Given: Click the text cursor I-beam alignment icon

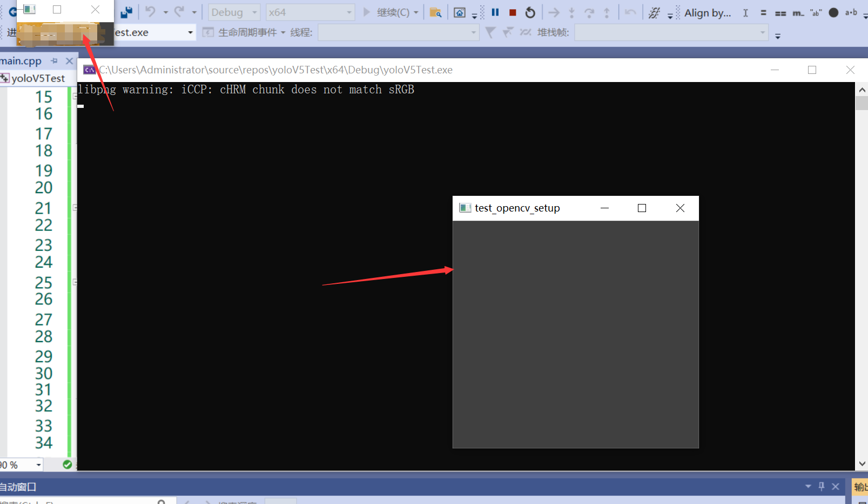Looking at the screenshot, I should click(x=745, y=12).
